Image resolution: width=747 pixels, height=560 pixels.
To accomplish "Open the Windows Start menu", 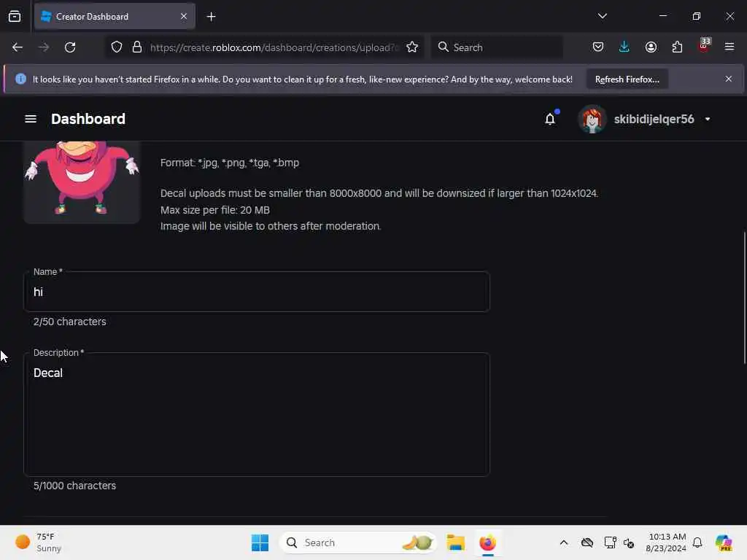I will 260,542.
